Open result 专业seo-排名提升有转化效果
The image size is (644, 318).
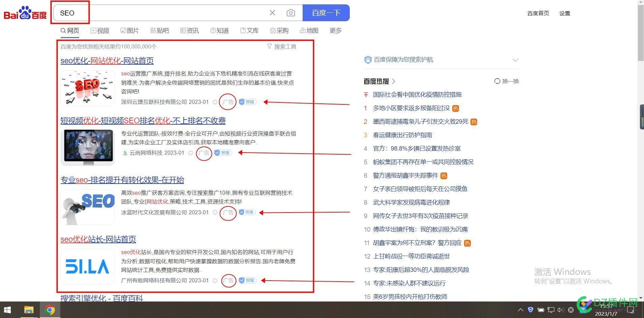(122, 180)
